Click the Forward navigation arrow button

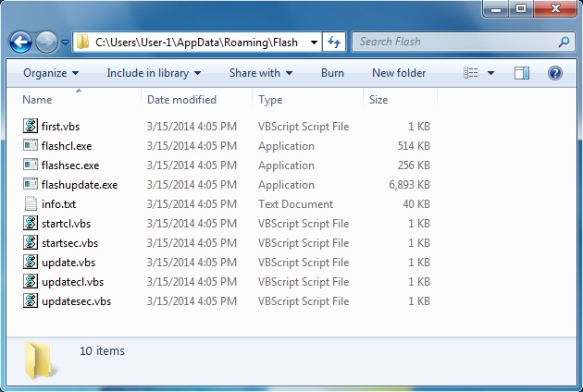pyautogui.click(x=46, y=42)
